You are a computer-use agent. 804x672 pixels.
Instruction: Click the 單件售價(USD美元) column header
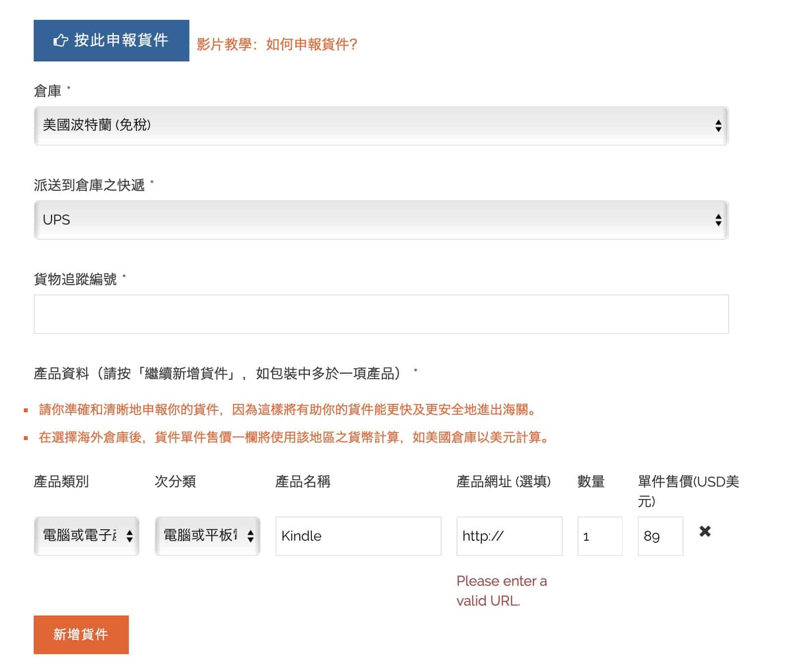coord(688,491)
